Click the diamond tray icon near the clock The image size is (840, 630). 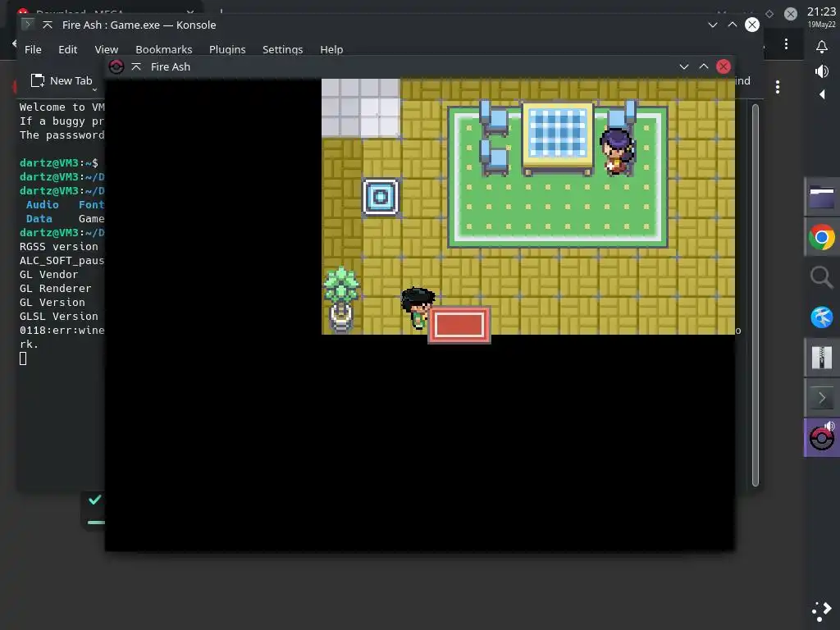(x=769, y=14)
